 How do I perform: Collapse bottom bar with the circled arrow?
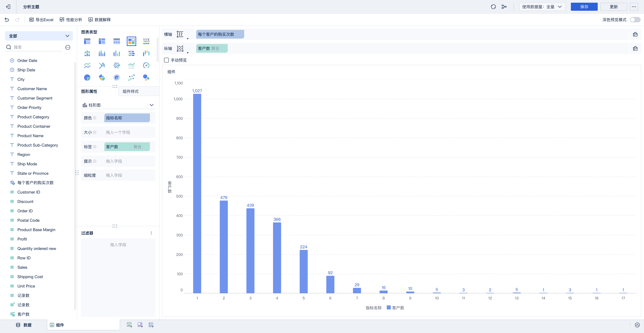point(637,325)
